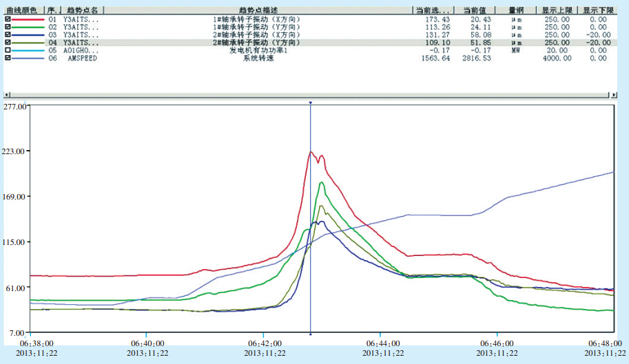The image size is (629, 364).
Task: Toggle checkbox for green curve 02
Action: 8,27
